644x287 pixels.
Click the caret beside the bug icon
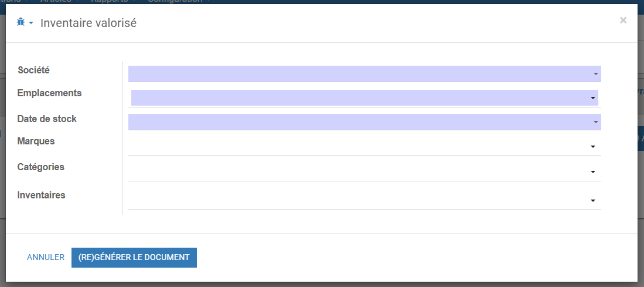click(31, 23)
